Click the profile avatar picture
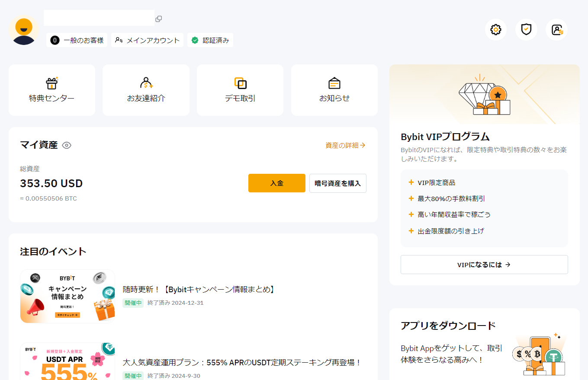The height and width of the screenshot is (380, 588). 24,30
